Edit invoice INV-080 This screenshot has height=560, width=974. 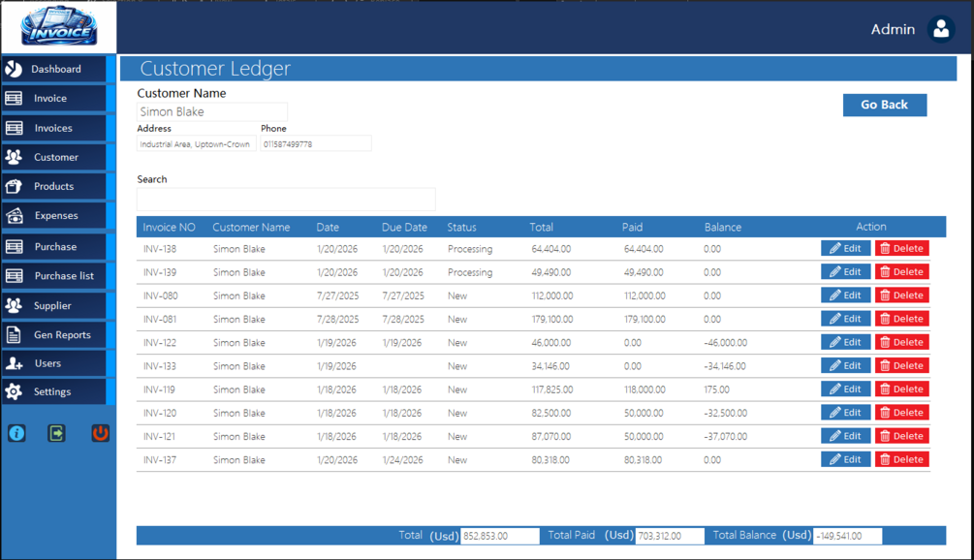pyautogui.click(x=845, y=295)
